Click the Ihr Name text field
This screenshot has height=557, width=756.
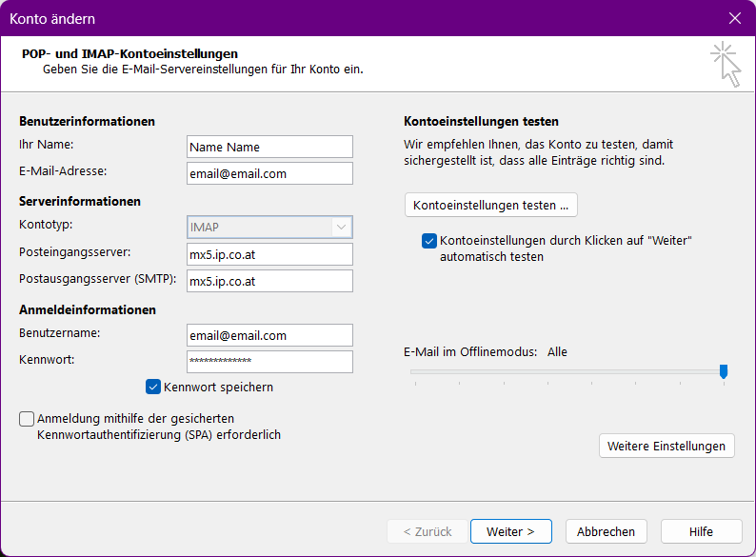[269, 147]
